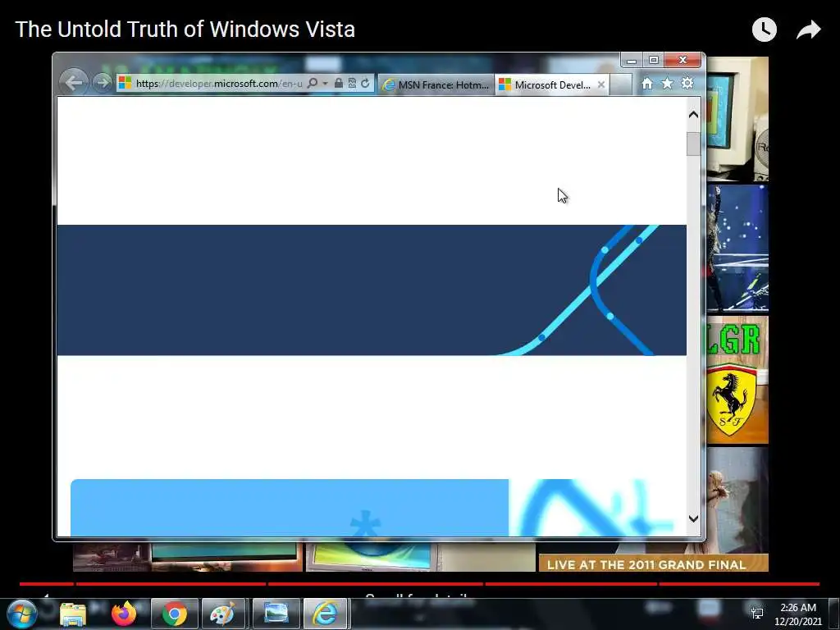This screenshot has height=630, width=840.
Task: Toggle Compatibility View icon in address bar
Action: pos(352,83)
